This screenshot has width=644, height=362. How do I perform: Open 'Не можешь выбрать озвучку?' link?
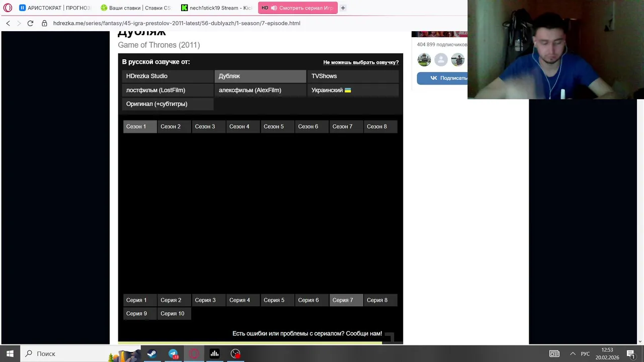click(361, 62)
